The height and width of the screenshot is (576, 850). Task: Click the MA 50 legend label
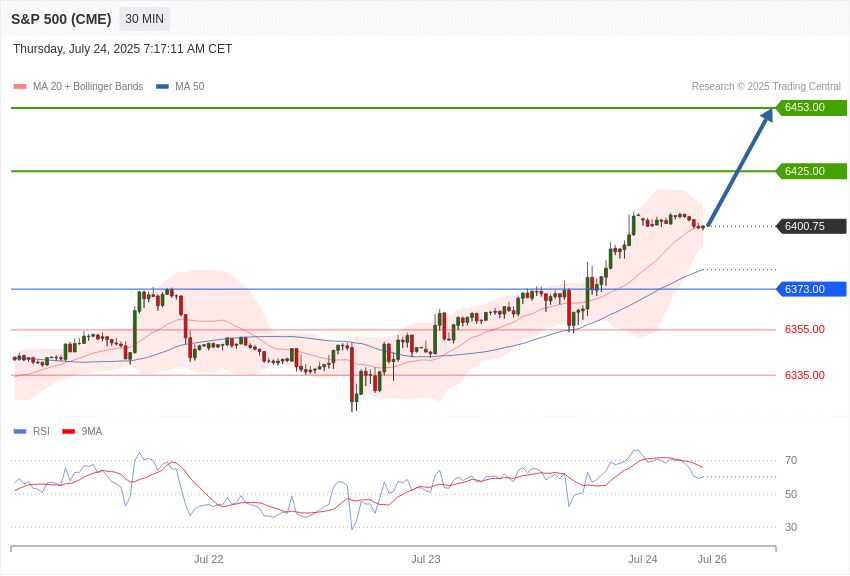190,87
